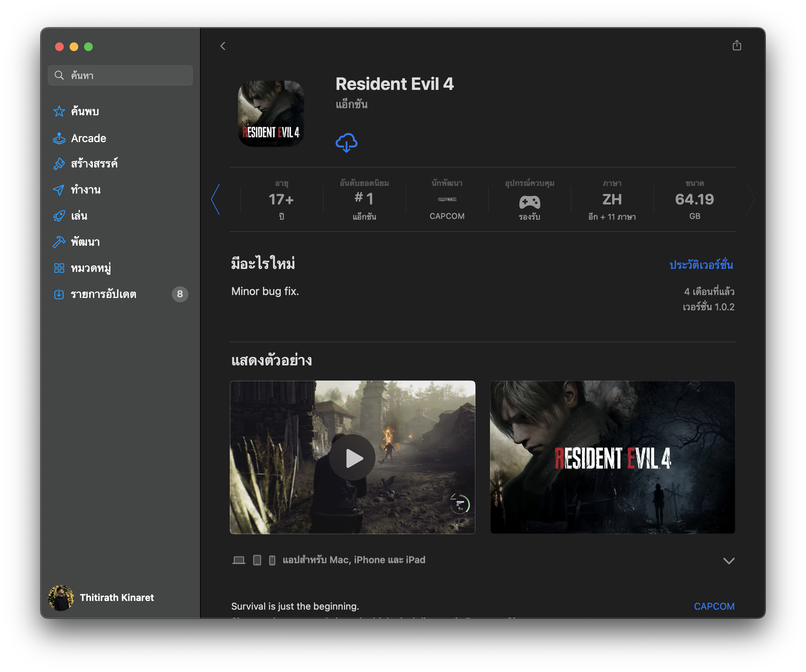Click the ค้นหา search field
The height and width of the screenshot is (672, 806).
click(x=120, y=75)
